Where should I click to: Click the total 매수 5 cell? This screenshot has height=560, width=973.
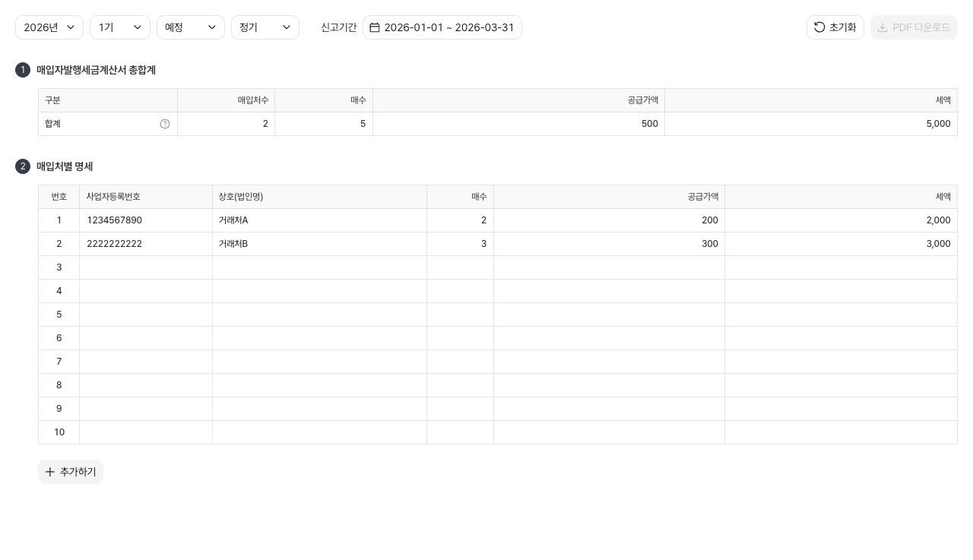(x=324, y=124)
